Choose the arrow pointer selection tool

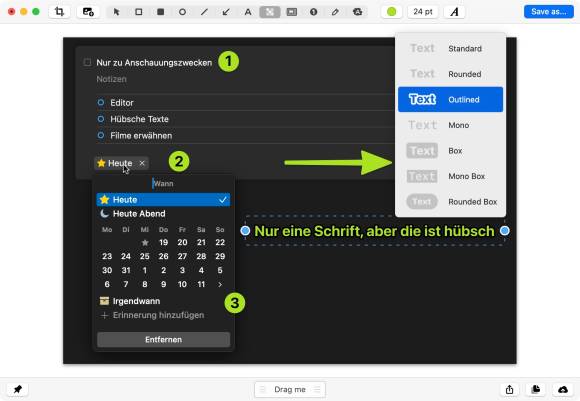[x=117, y=12]
